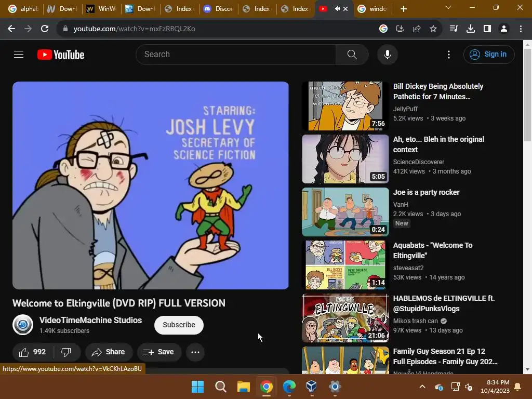Subscribe to VideoTimeMachine Studios

(x=179, y=325)
